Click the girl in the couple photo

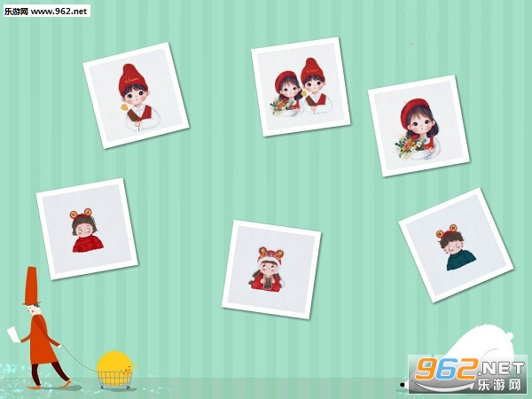pos(287,92)
